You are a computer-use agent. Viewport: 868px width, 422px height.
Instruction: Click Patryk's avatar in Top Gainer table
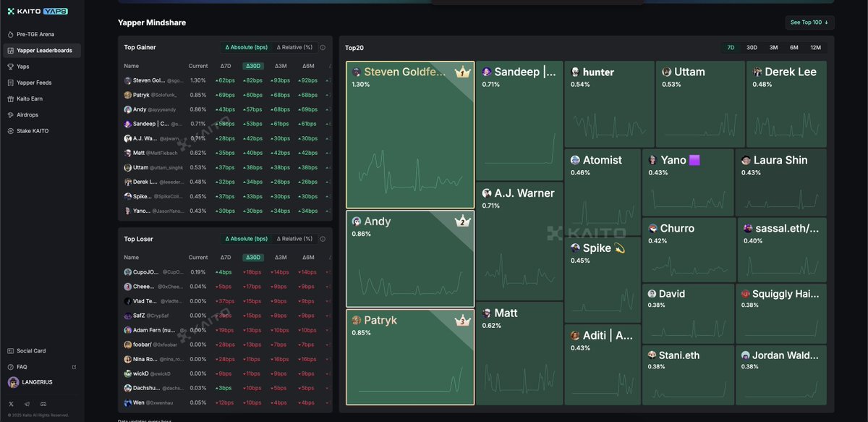click(128, 95)
